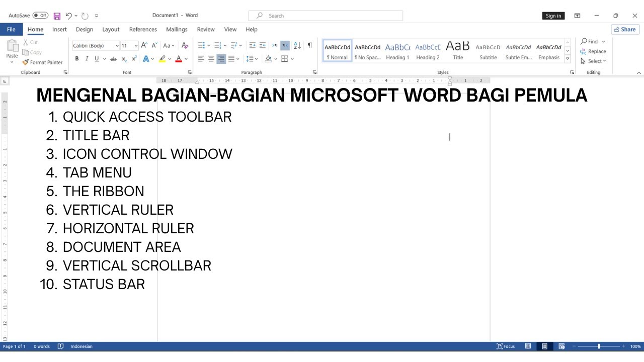
Task: Click the Search box in title bar
Action: point(326,16)
